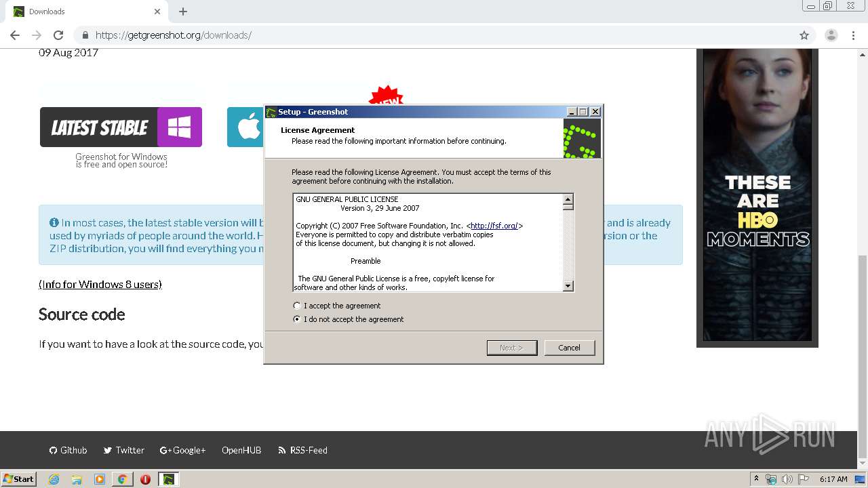Screen dimensions: 868x488
Task: Click the Greenshot setup title bar icon
Action: 271,112
